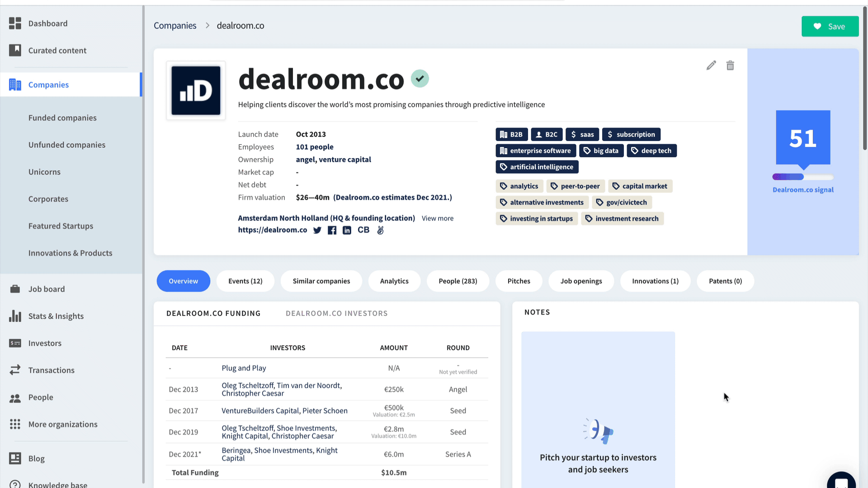Click the gov/civictech tag
The height and width of the screenshot is (488, 868).
622,202
